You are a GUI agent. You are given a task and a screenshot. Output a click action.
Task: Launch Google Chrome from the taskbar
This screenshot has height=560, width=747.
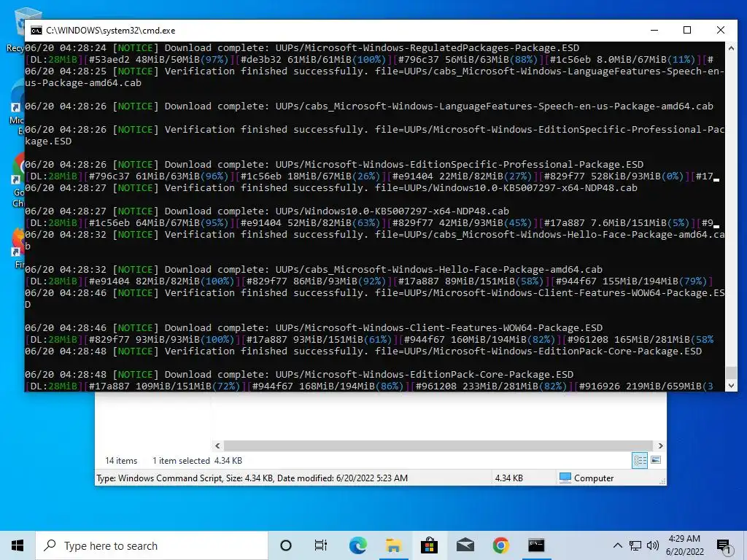pyautogui.click(x=500, y=545)
